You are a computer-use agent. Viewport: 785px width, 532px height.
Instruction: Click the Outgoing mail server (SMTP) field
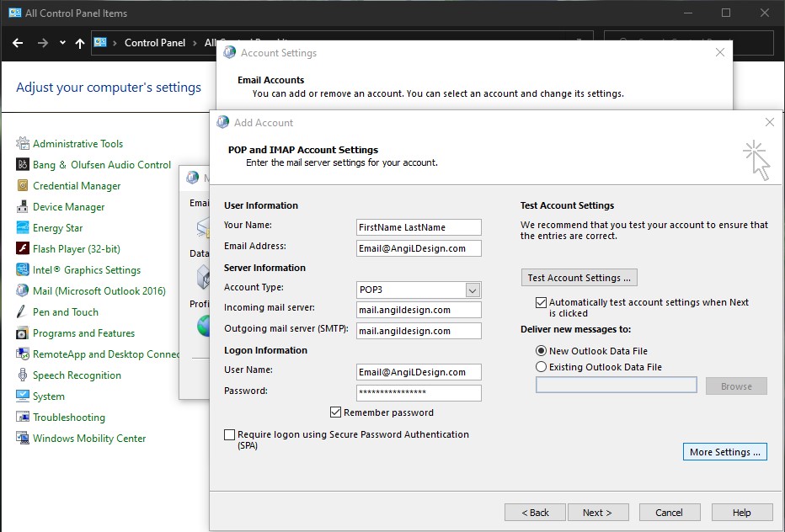click(419, 331)
